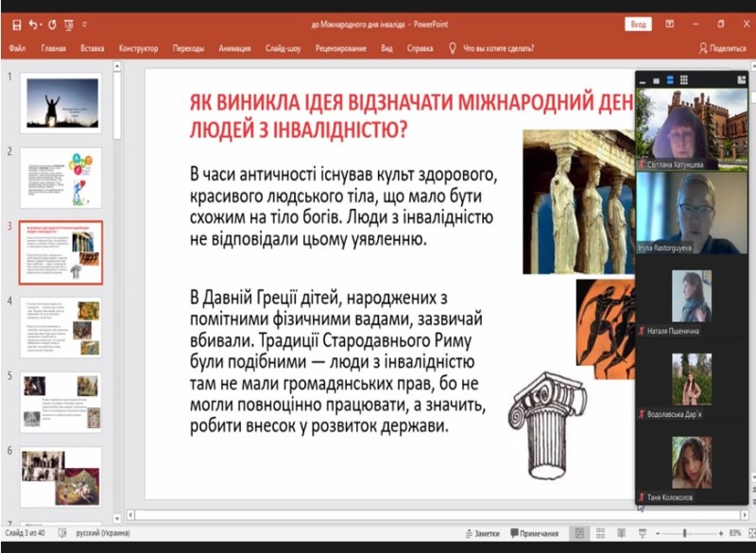Image resolution: width=756 pixels, height=553 pixels.
Task: Click the thumbnail pane scroll-down arrow
Action: tap(116, 519)
